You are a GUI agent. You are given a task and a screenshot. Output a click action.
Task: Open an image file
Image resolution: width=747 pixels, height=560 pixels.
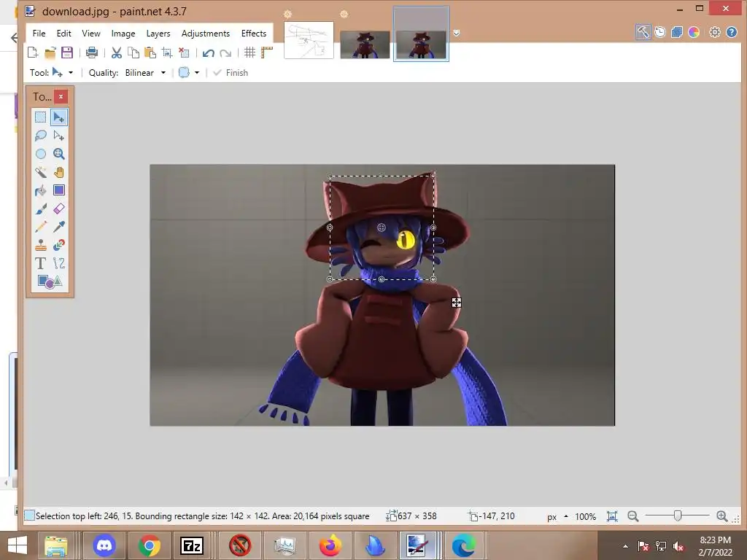click(x=50, y=52)
